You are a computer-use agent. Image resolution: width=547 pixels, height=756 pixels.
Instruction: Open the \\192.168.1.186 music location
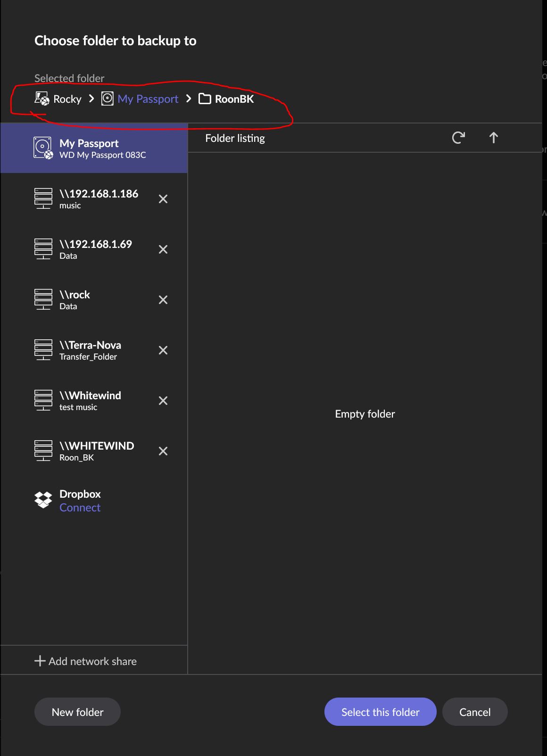point(98,199)
